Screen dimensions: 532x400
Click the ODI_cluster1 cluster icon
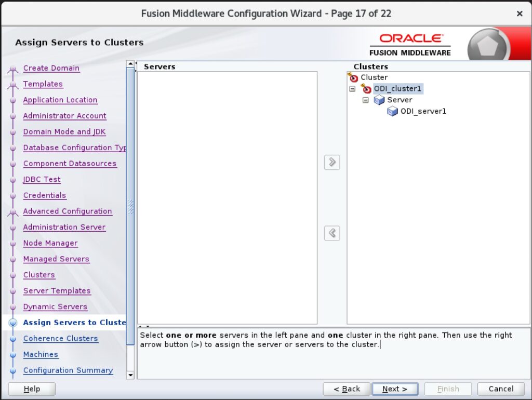click(366, 89)
